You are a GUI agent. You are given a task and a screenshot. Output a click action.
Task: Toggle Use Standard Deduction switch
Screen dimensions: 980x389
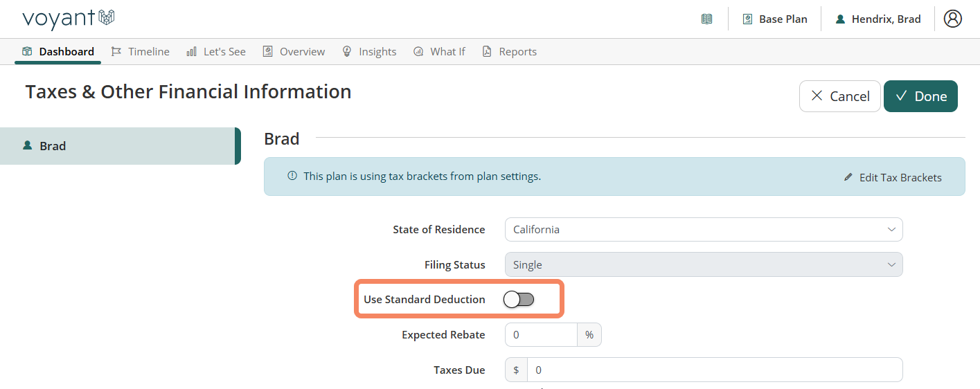519,299
